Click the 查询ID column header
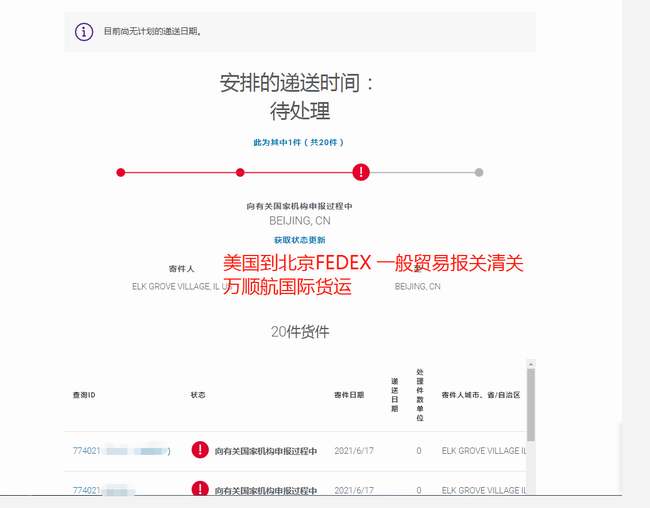650x508 pixels. click(84, 395)
